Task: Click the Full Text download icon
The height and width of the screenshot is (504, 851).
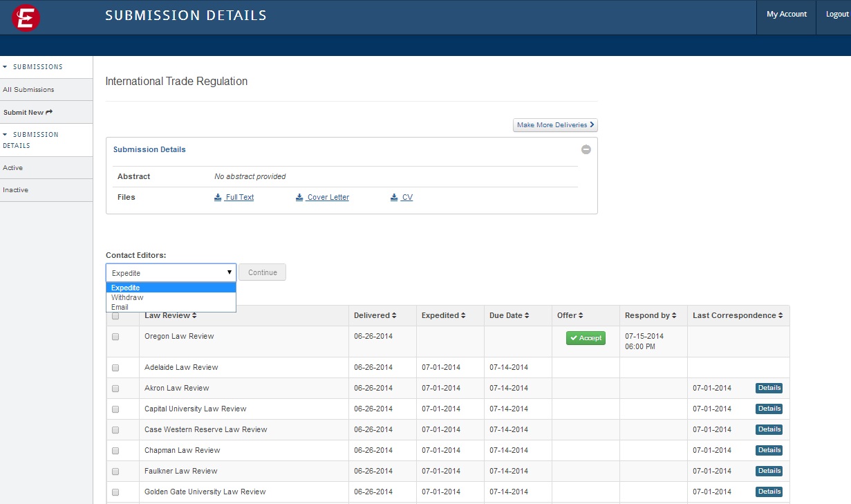Action: 218,197
